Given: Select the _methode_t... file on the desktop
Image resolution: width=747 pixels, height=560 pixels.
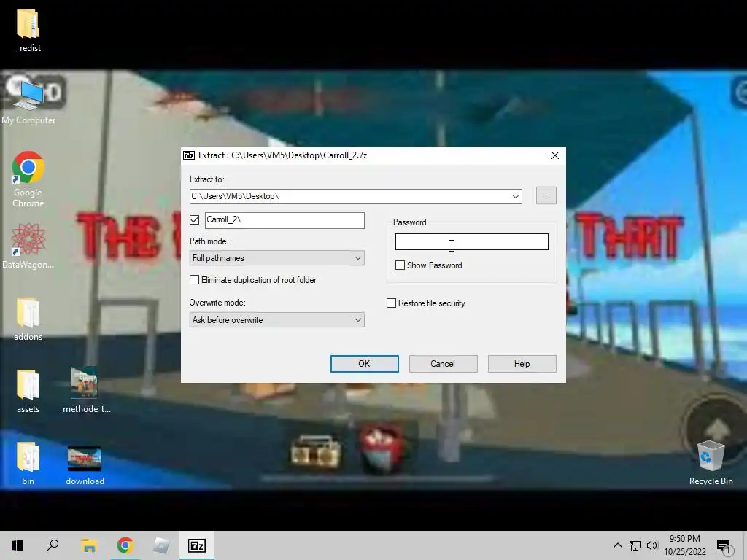Looking at the screenshot, I should tap(85, 391).
